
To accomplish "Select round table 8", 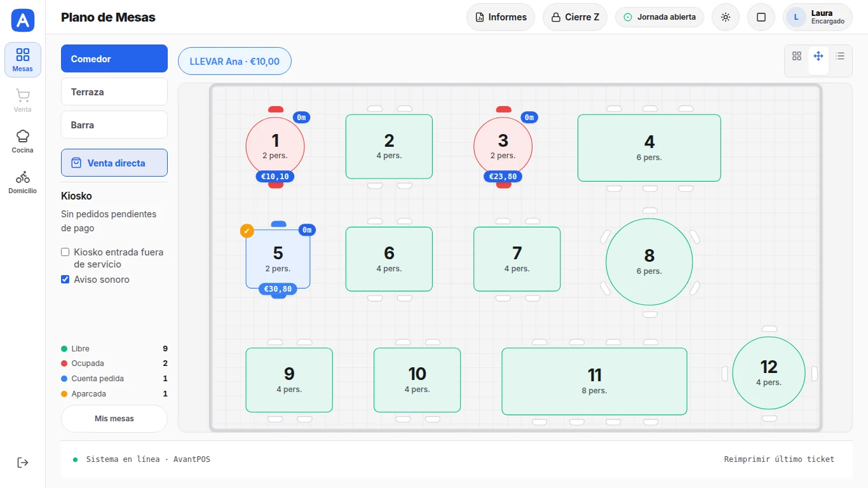I will [649, 262].
